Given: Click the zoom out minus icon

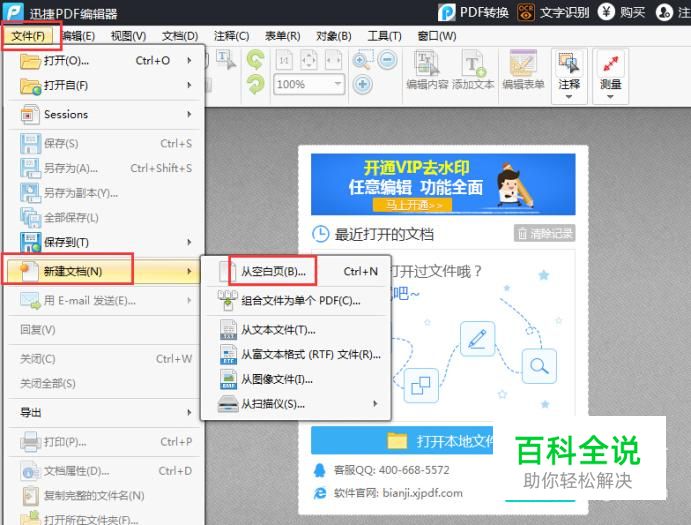Looking at the screenshot, I should click(387, 60).
